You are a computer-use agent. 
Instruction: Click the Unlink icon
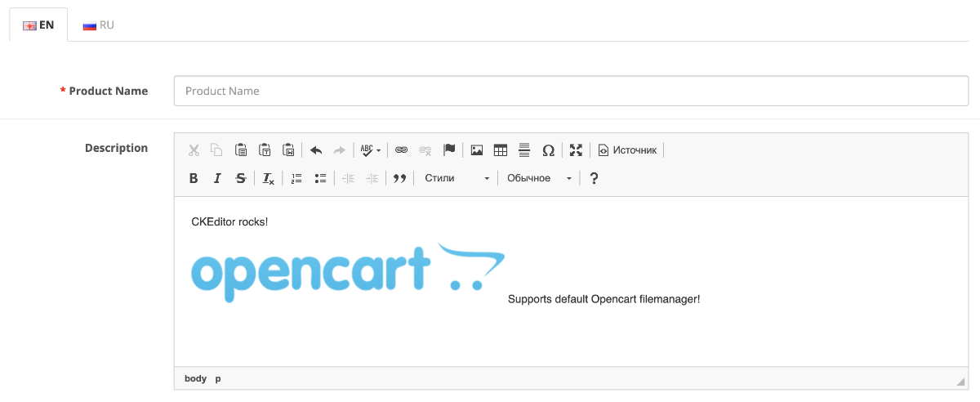pos(425,150)
